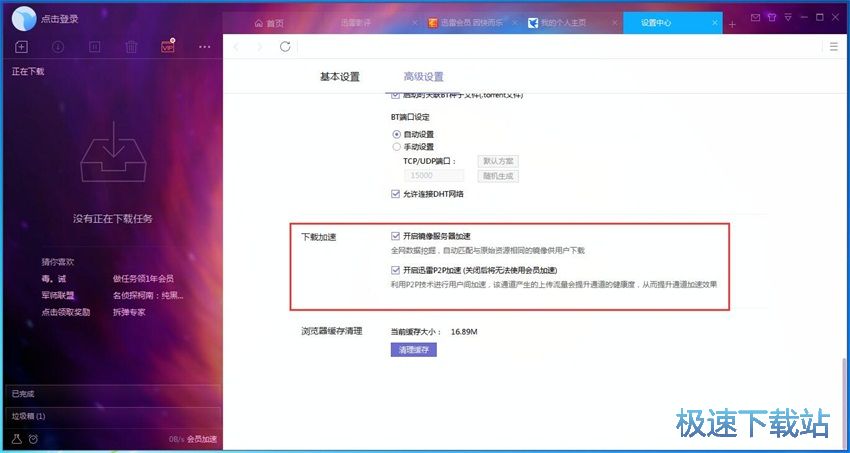This screenshot has height=453, width=850.
Task: Switch to the 首页 home tab
Action: [x=269, y=23]
